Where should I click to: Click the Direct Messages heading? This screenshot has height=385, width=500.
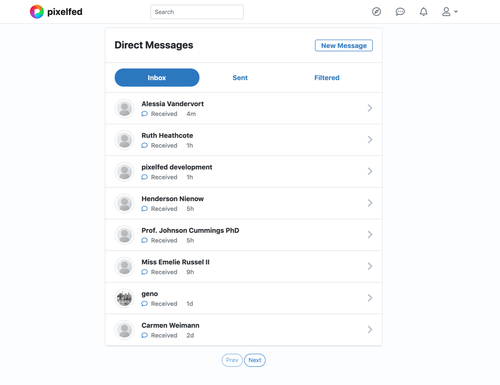point(154,45)
